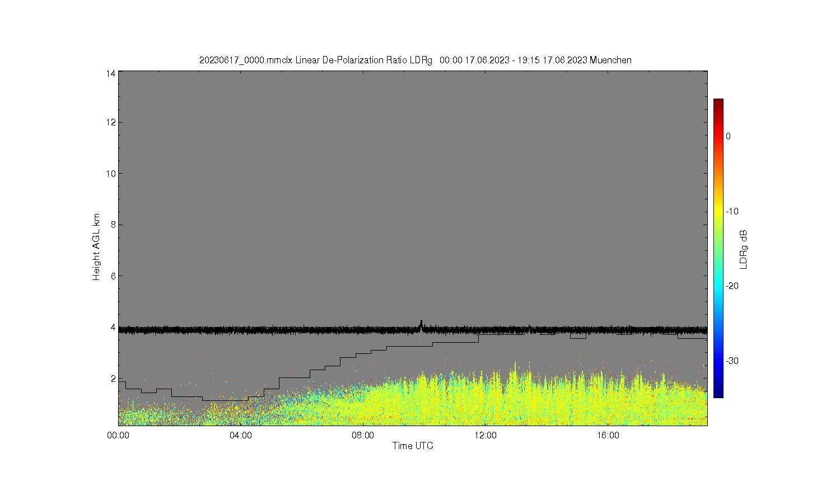
Task: Click the '00:00' time tick label
Action: point(118,436)
